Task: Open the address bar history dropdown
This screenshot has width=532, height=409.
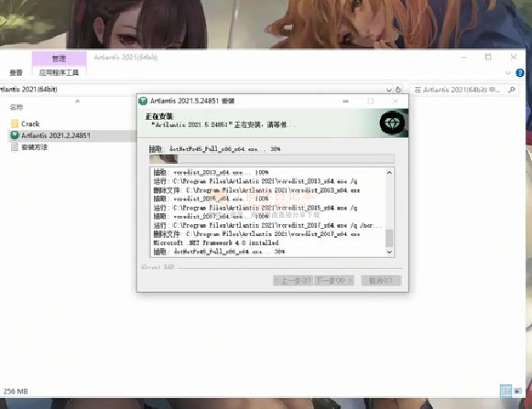Action: pyautogui.click(x=389, y=90)
